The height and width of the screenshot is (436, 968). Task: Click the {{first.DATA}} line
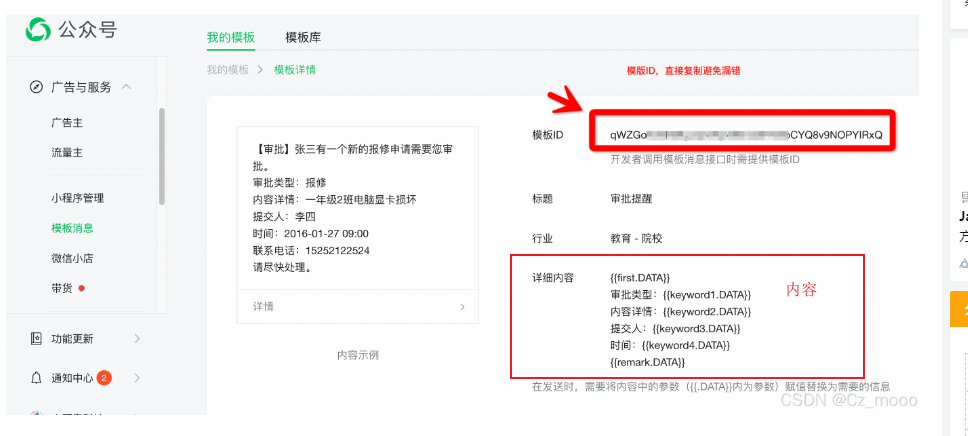tap(640, 278)
